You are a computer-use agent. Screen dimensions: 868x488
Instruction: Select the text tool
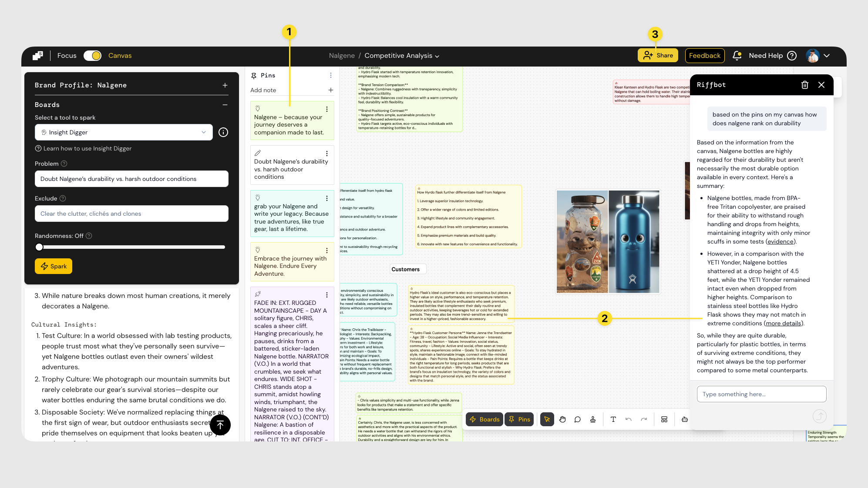[x=613, y=419]
